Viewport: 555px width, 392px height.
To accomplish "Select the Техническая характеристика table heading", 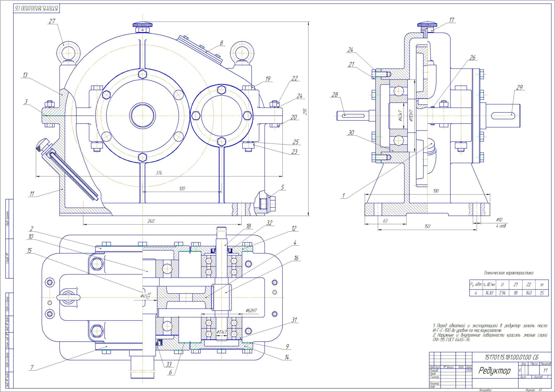I will point(508,273).
